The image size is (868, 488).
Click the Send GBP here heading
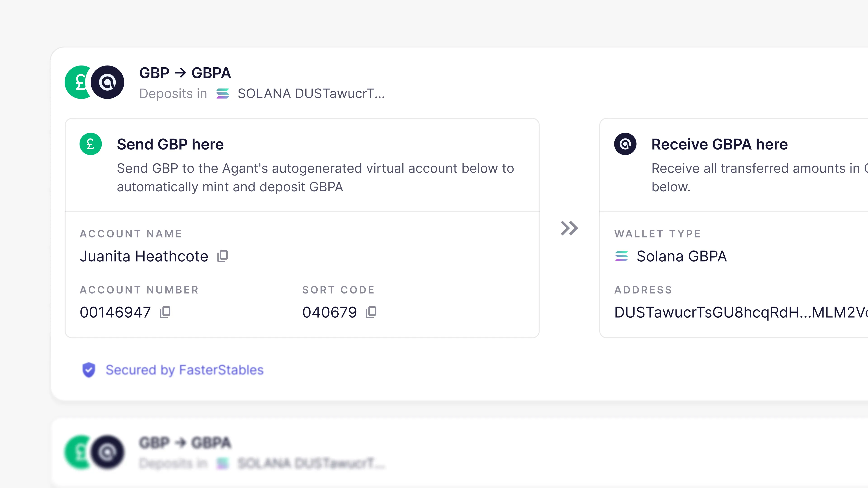(x=170, y=144)
